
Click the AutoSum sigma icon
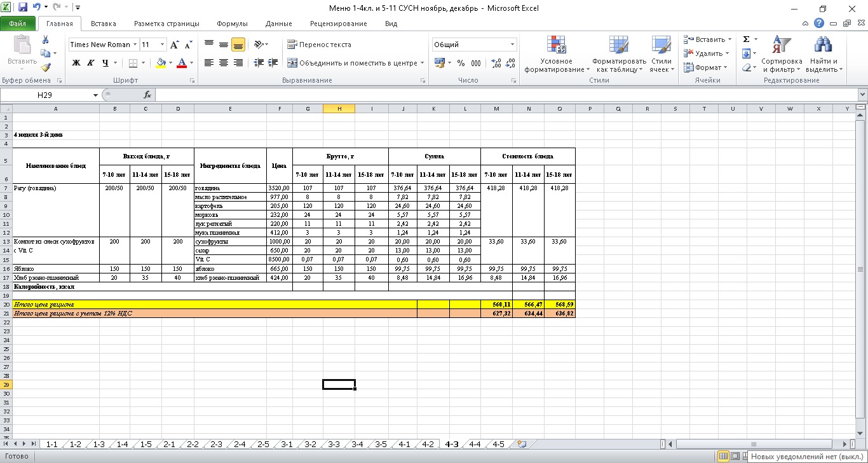click(x=746, y=39)
